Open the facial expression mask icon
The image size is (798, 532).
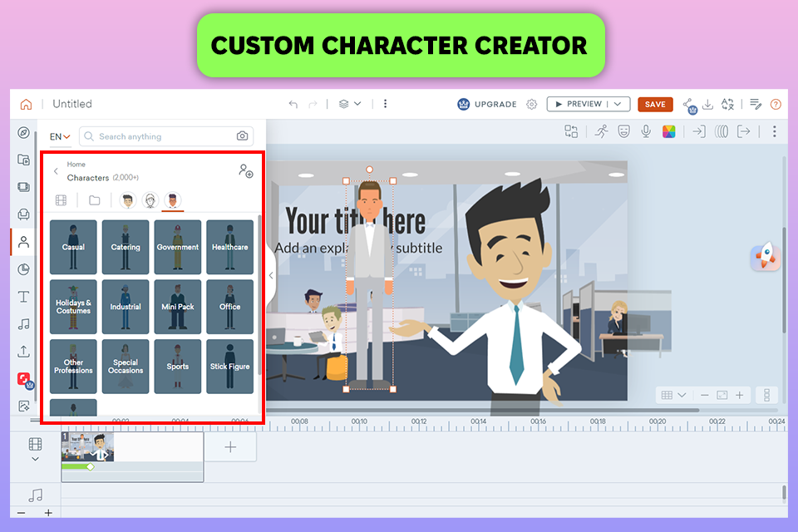pyautogui.click(x=623, y=131)
